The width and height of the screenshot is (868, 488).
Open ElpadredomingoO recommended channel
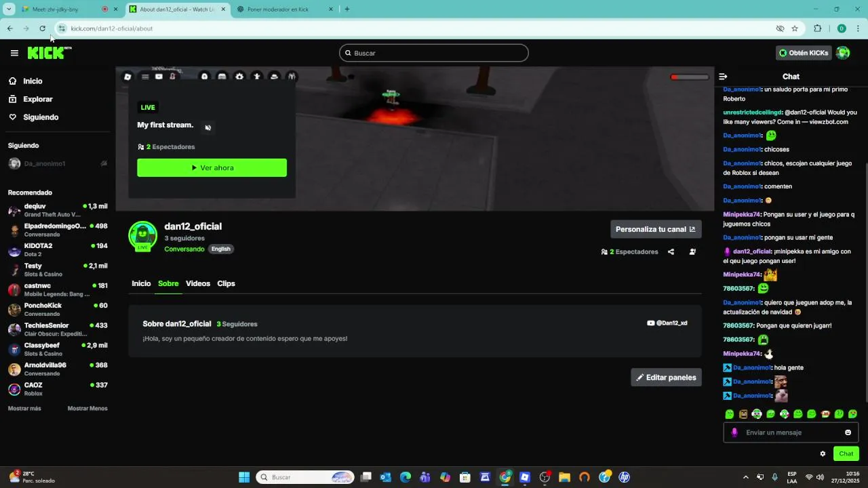58,230
